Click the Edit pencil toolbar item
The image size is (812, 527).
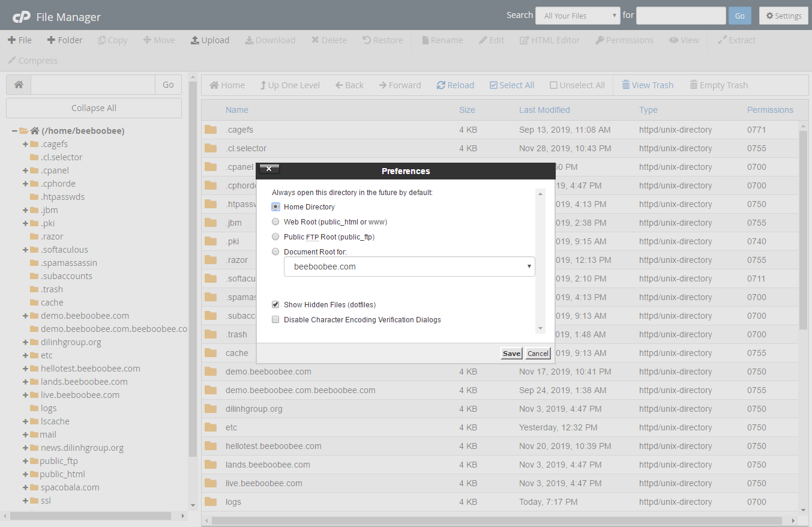point(492,40)
